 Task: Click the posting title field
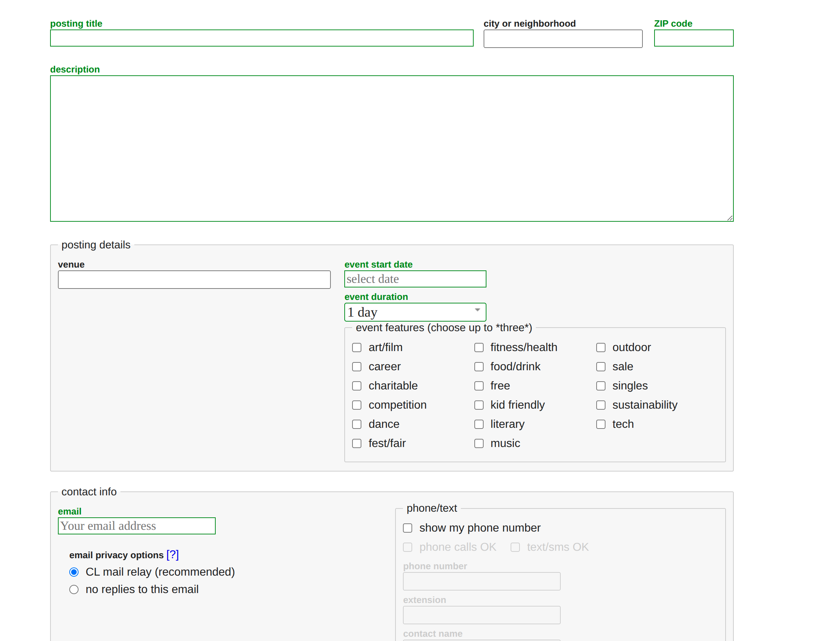(x=261, y=38)
